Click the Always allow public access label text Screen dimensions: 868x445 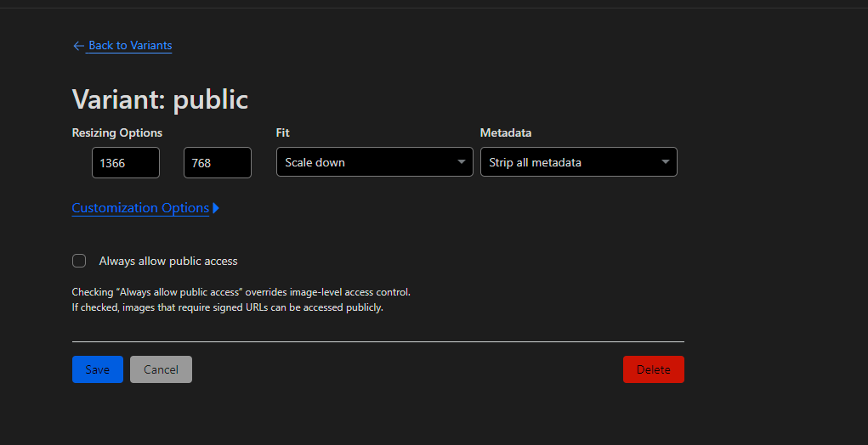(x=168, y=262)
